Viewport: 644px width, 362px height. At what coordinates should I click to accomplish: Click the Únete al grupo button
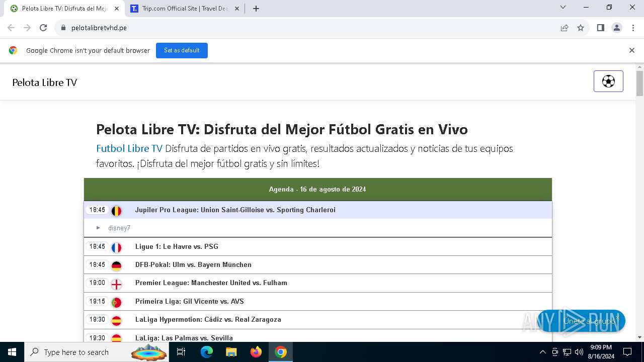pos(582,321)
